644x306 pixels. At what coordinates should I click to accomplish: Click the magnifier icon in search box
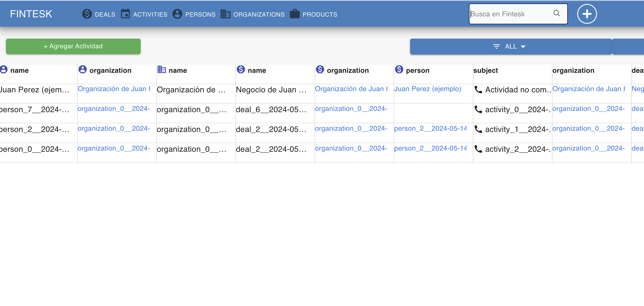click(556, 14)
